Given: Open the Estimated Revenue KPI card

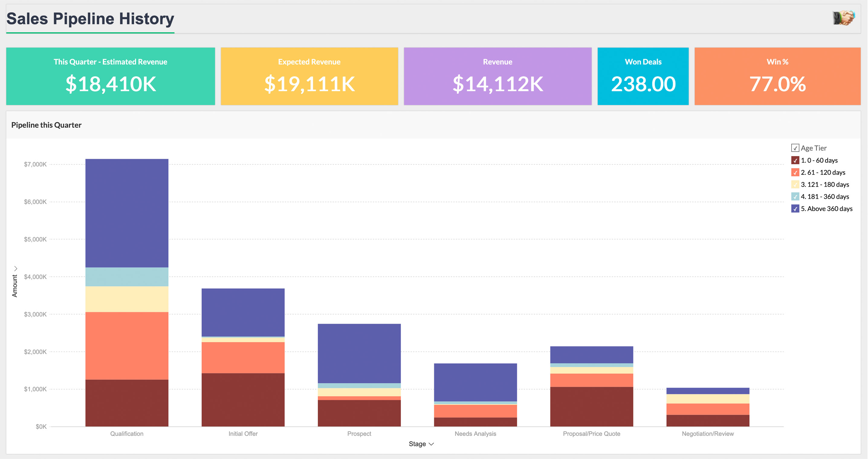Looking at the screenshot, I should 111,76.
